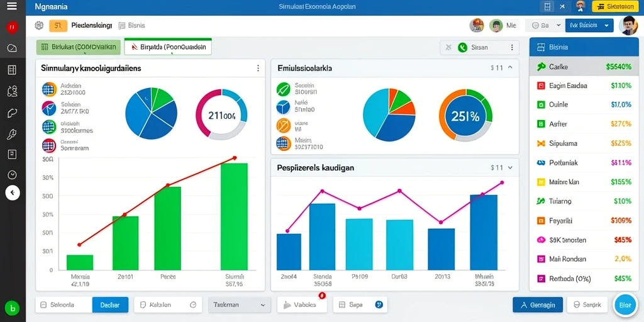644x322 pixels.
Task: Collapse the Emiulssiolarkla panel chevron
Action: 510,68
